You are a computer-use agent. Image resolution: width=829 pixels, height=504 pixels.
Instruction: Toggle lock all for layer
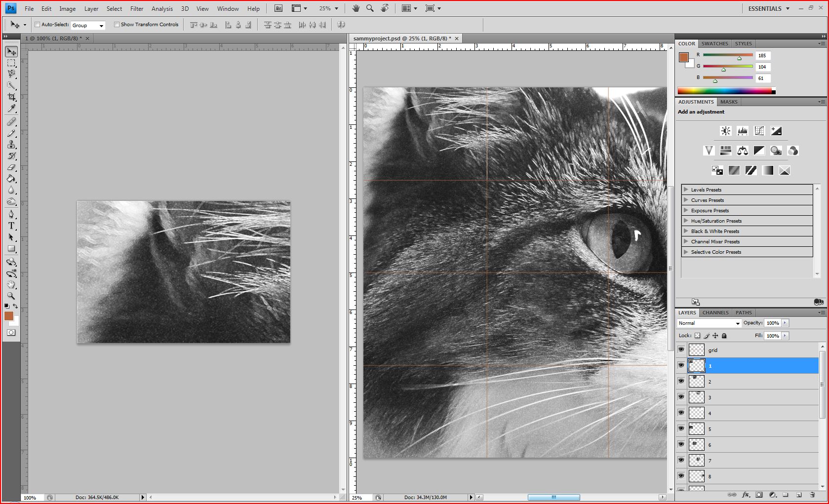point(724,336)
